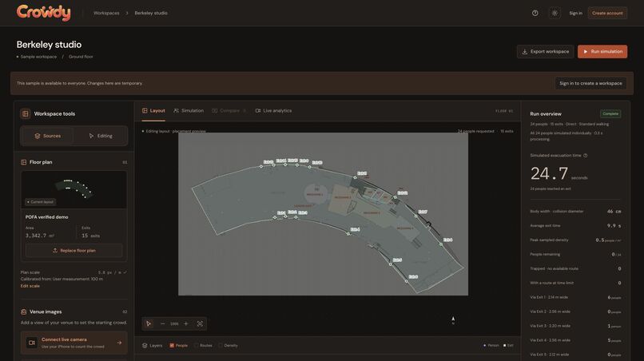Click the Venue images section icon
The height and width of the screenshot is (361, 644).
(x=24, y=311)
